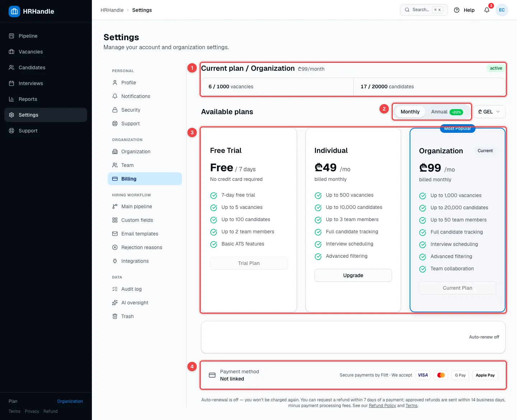Open the notifications bell icon
This screenshot has width=517, height=420.
click(x=487, y=10)
